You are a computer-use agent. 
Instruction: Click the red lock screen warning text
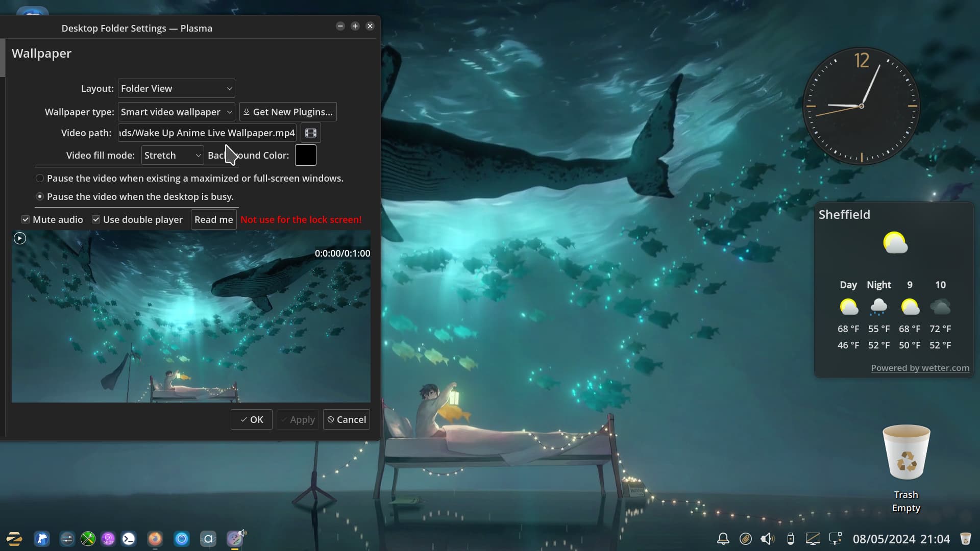(301, 219)
